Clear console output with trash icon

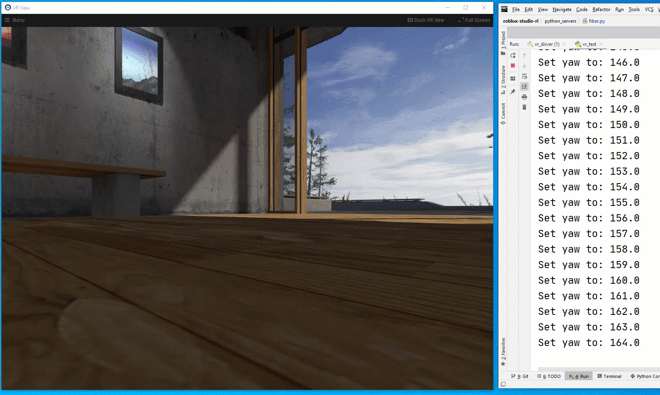(x=524, y=107)
